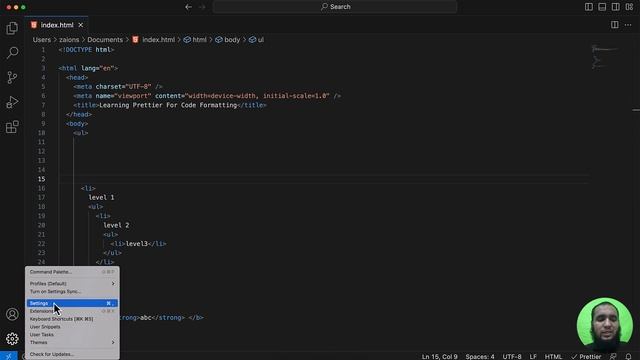Click the html lang="en" line
Viewport: 640px width, 360px height.
88,68
